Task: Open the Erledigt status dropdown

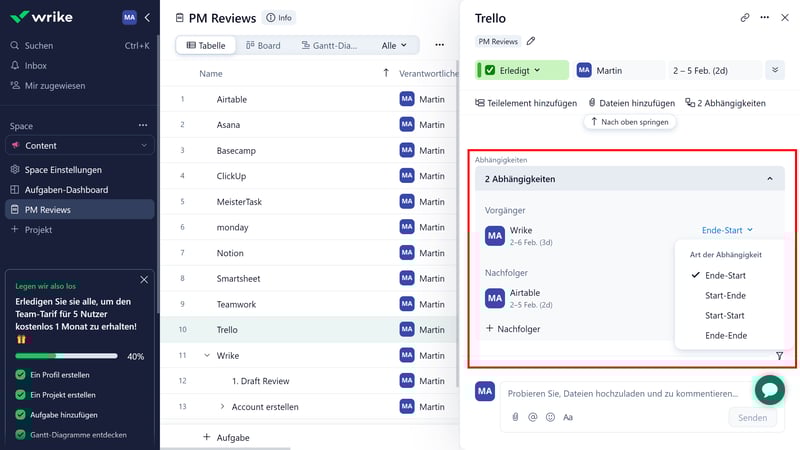Action: click(x=522, y=70)
